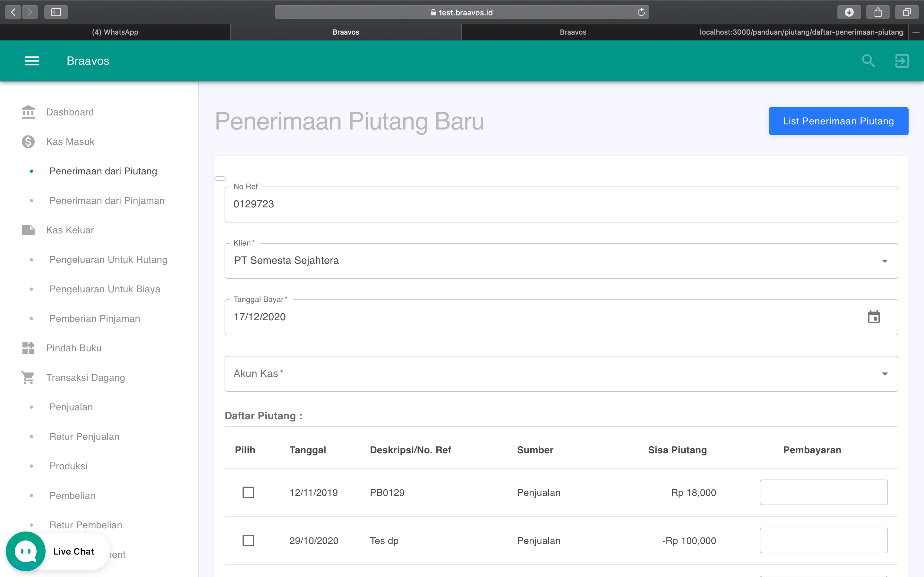This screenshot has width=924, height=577.
Task: Switch to the WhatsApp browser tab
Action: 115,32
